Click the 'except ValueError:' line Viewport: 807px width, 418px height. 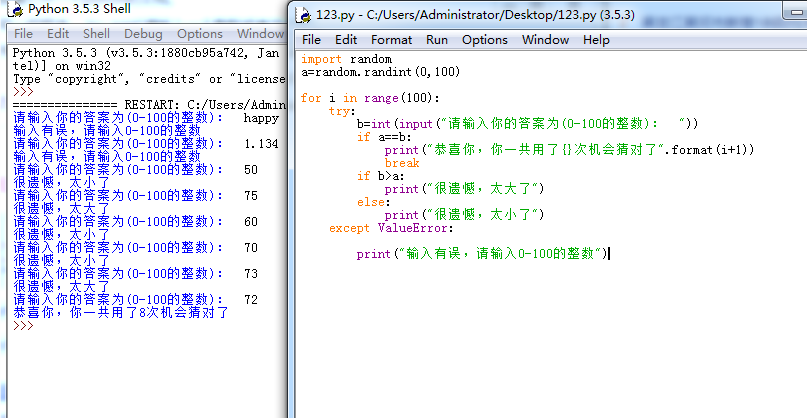(x=391, y=228)
